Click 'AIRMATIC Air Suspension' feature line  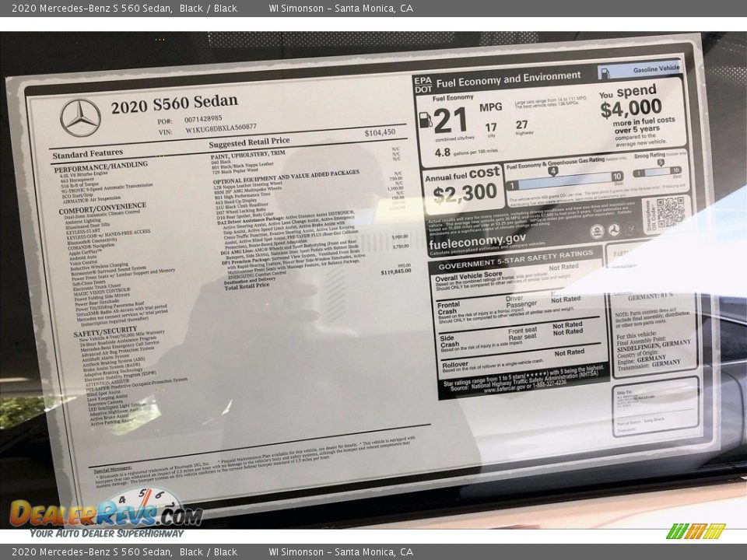coord(92,200)
